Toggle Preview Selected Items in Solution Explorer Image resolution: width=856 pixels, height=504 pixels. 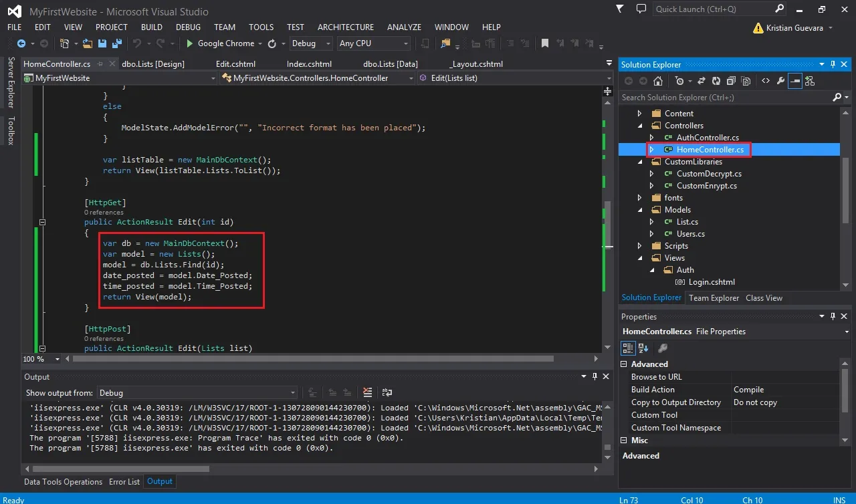click(x=795, y=81)
